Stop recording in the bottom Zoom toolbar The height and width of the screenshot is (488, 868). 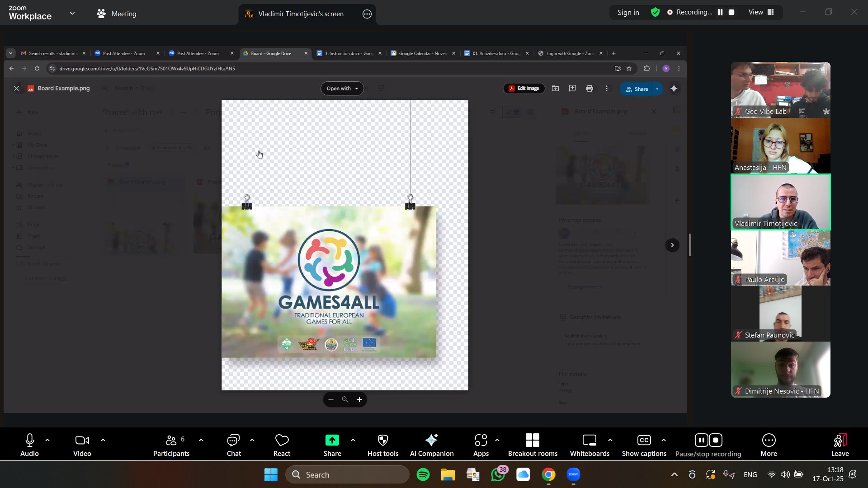click(x=716, y=440)
